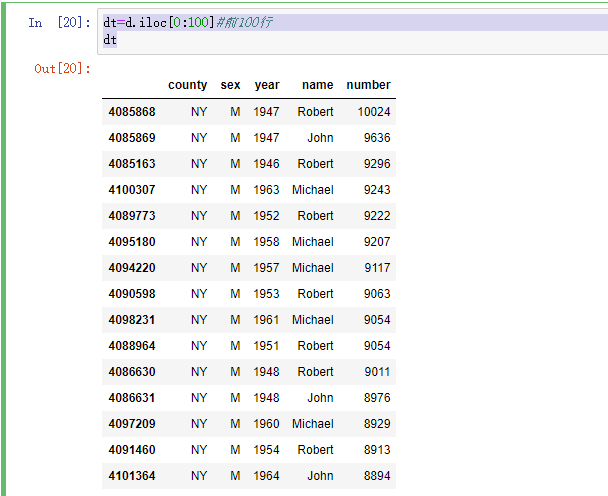The width and height of the screenshot is (608, 496).
Task: Click year 1961 cell
Action: point(266,320)
